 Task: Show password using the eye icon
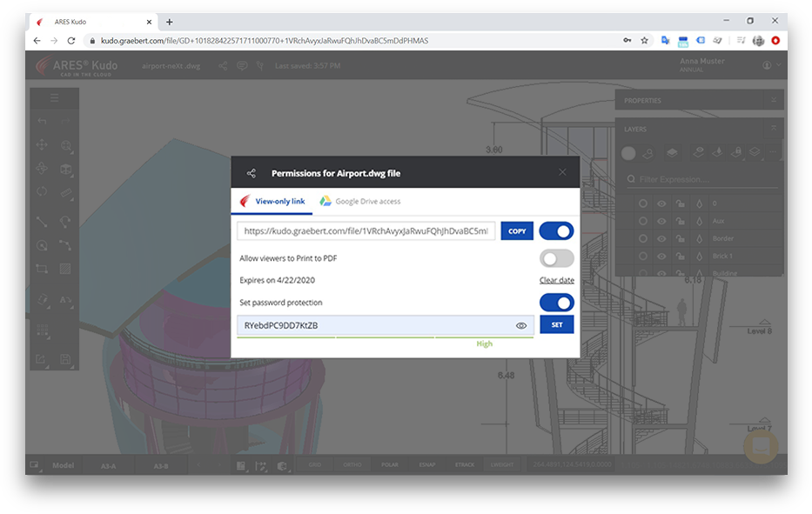[x=521, y=325]
